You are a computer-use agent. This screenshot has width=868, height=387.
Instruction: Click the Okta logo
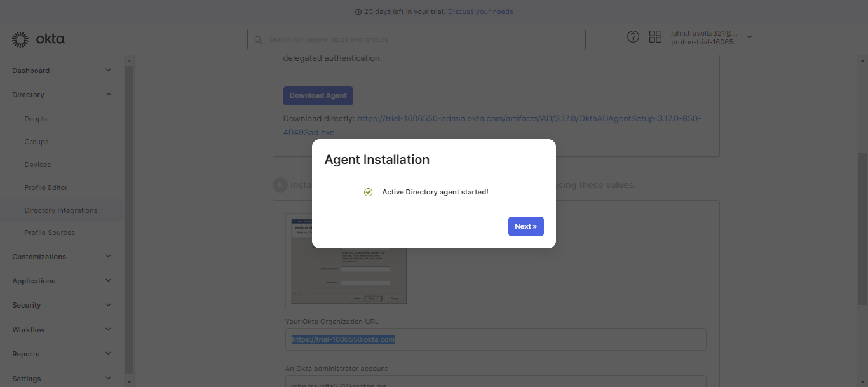(38, 39)
